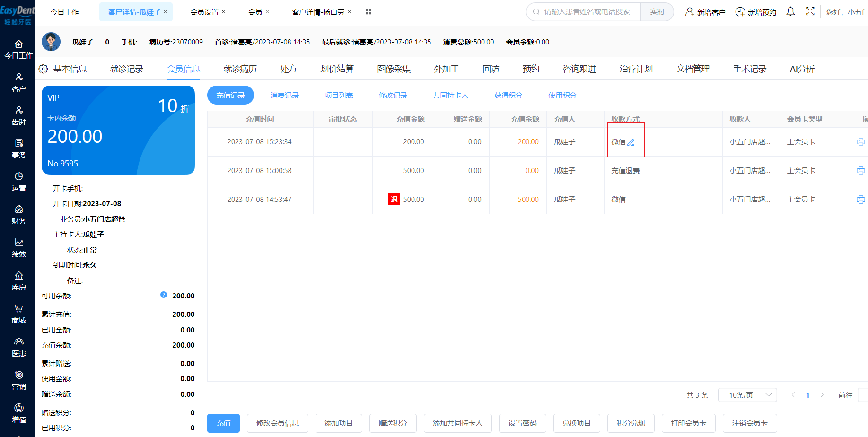
Task: Open the 齿湃 sidebar section
Action: [18, 115]
